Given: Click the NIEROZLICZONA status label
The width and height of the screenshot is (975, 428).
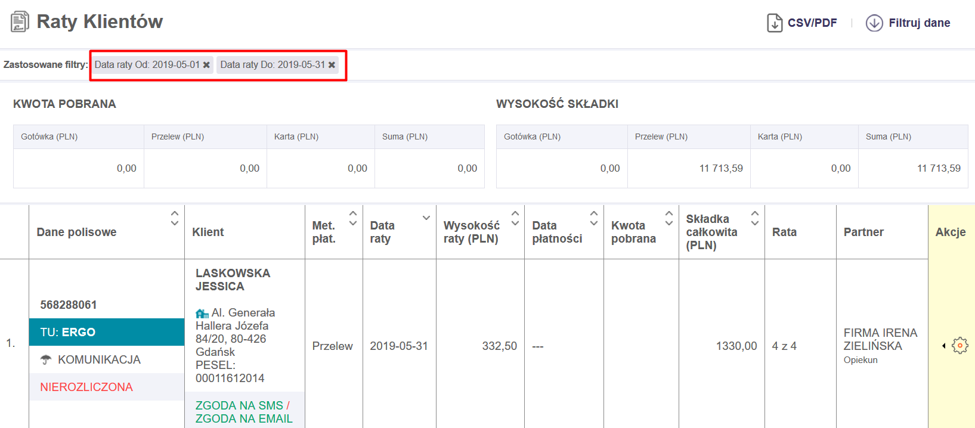Looking at the screenshot, I should click(x=86, y=387).
